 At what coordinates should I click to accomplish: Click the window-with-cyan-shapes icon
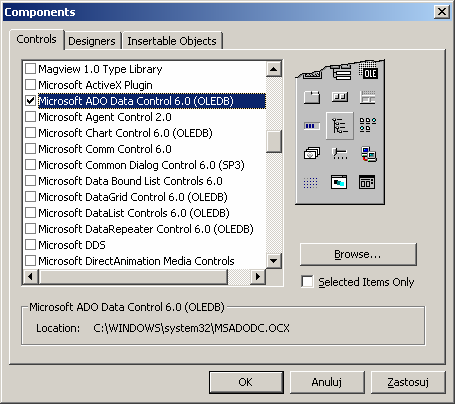tap(339, 182)
